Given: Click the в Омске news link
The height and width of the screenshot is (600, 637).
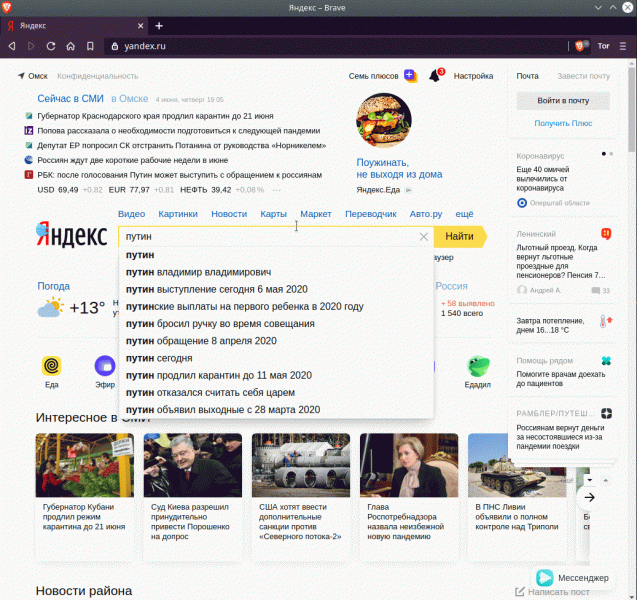Looking at the screenshot, I should pos(130,99).
